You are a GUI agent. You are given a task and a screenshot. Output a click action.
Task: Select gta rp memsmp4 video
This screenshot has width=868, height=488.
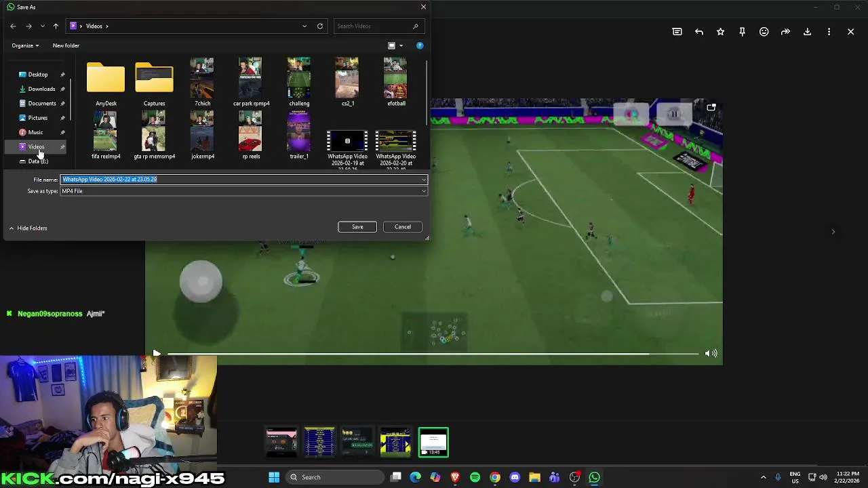pyautogui.click(x=154, y=136)
